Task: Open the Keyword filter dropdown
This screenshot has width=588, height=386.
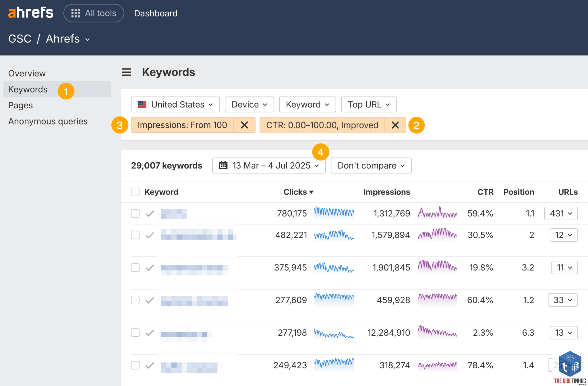Action: pos(307,104)
